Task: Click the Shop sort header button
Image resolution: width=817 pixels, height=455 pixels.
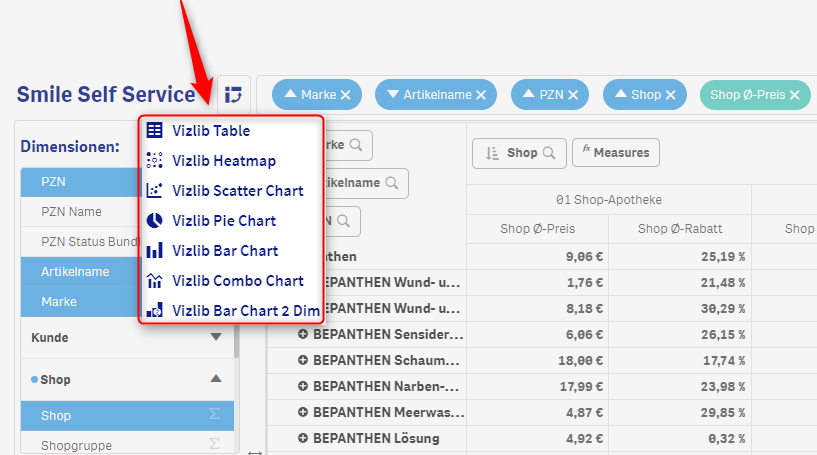Action: [519, 153]
